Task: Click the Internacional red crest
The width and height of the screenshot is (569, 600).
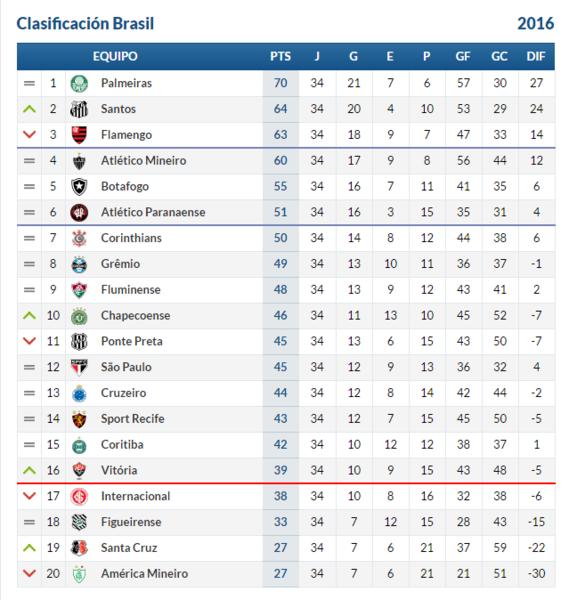Action: click(79, 497)
